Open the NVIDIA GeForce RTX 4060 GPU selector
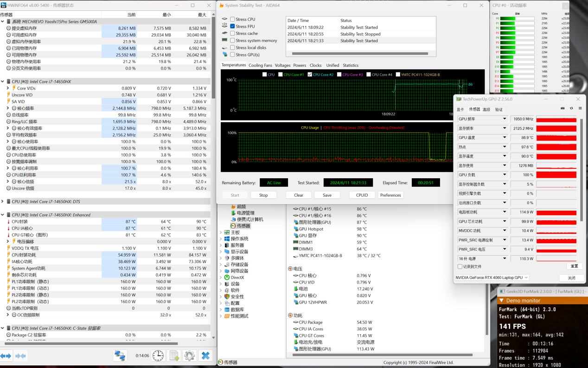 492,278
